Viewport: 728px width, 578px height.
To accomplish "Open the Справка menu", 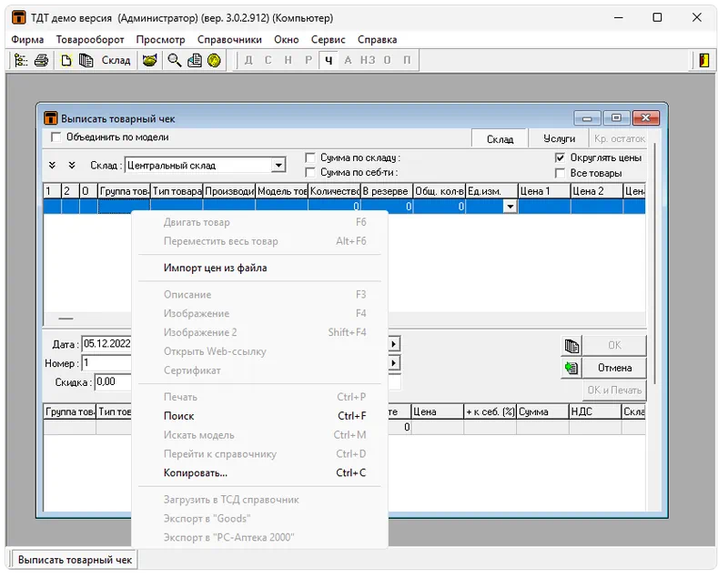I will (x=377, y=39).
